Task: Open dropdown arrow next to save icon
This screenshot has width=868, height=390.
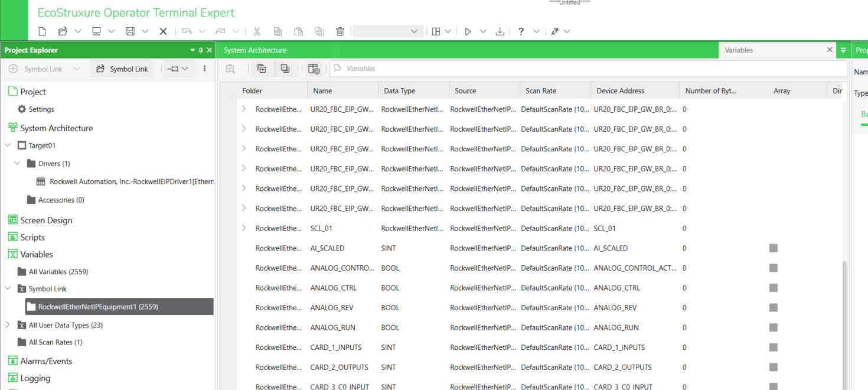Action: 145,31
